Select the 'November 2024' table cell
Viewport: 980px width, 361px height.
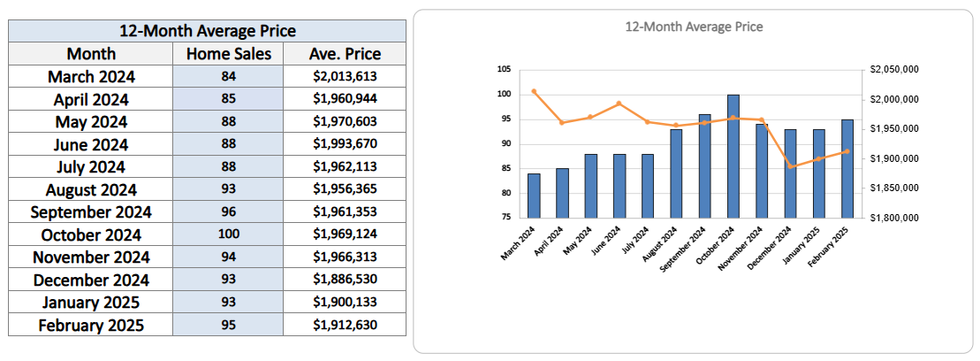click(x=91, y=257)
